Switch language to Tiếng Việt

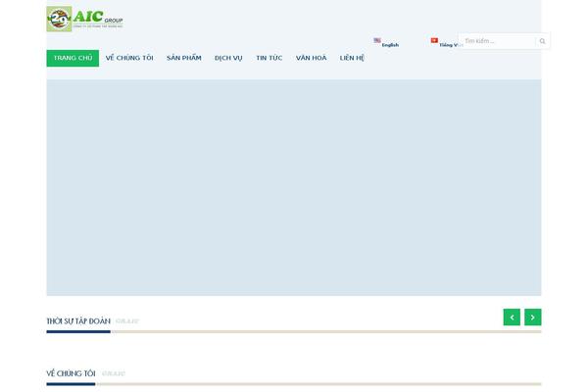449,45
